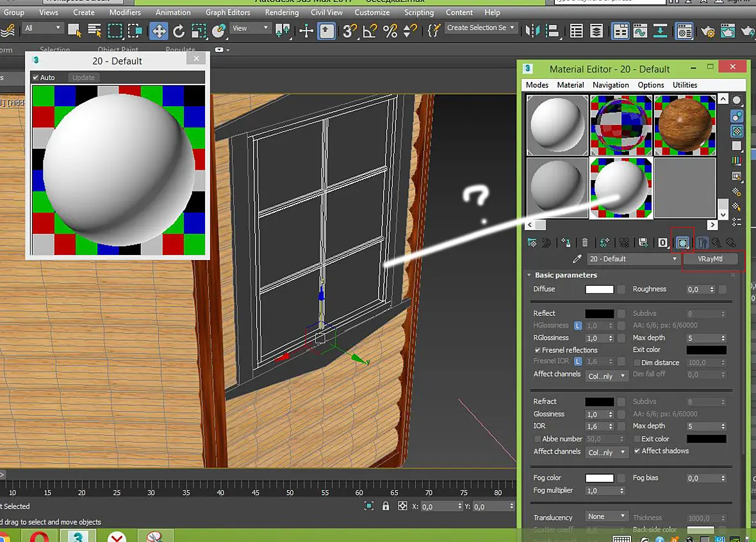Image resolution: width=756 pixels, height=542 pixels.
Task: Open Refract Affect channels dropdown
Action: [x=607, y=452]
